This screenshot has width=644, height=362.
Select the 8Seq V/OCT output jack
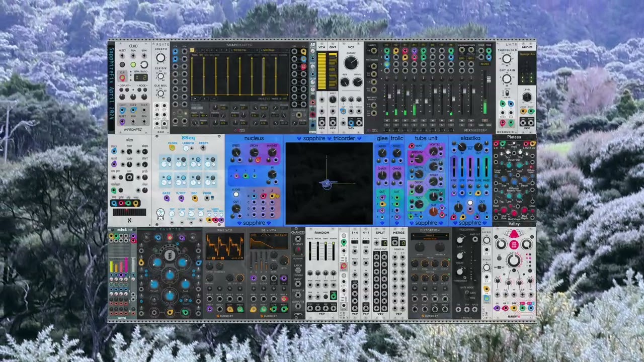click(x=181, y=198)
